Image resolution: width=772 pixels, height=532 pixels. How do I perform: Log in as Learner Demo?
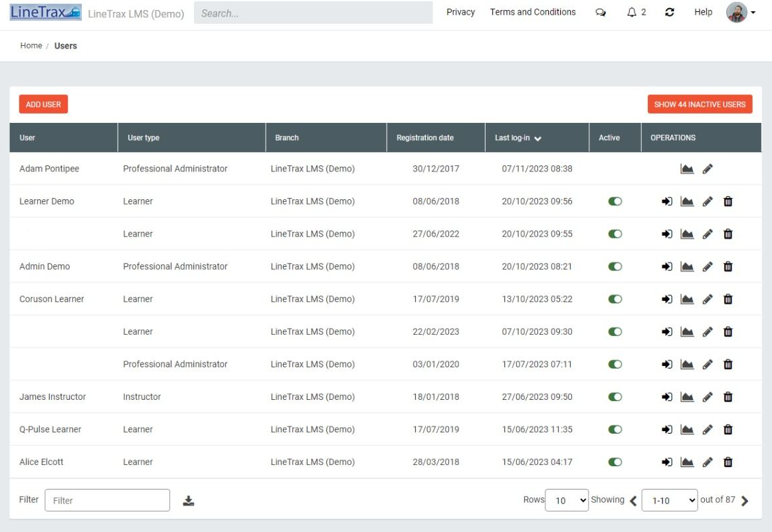[666, 201]
